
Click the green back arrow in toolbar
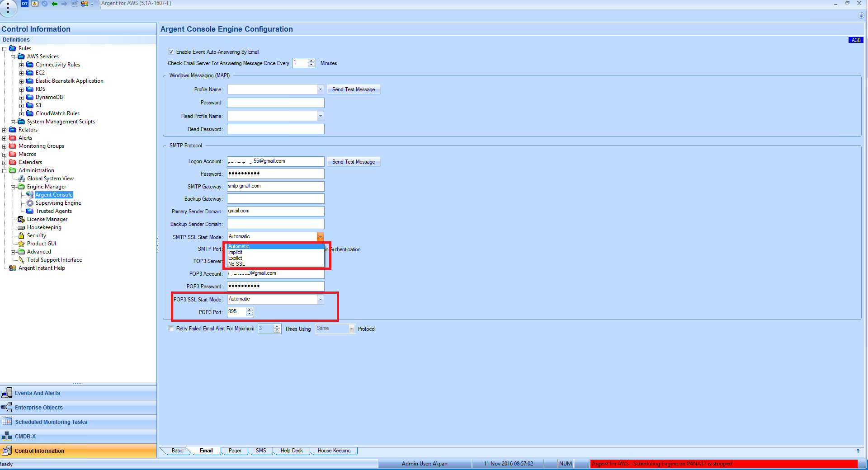54,4
